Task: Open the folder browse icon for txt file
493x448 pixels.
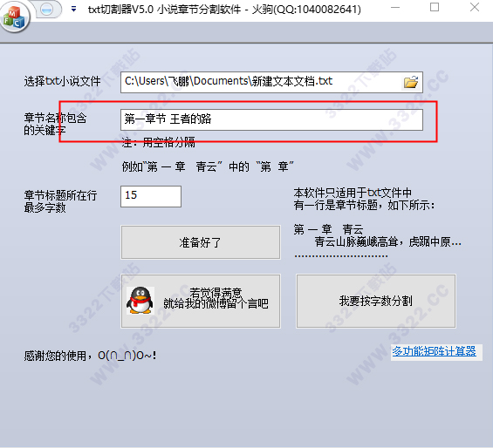Action: pos(411,82)
